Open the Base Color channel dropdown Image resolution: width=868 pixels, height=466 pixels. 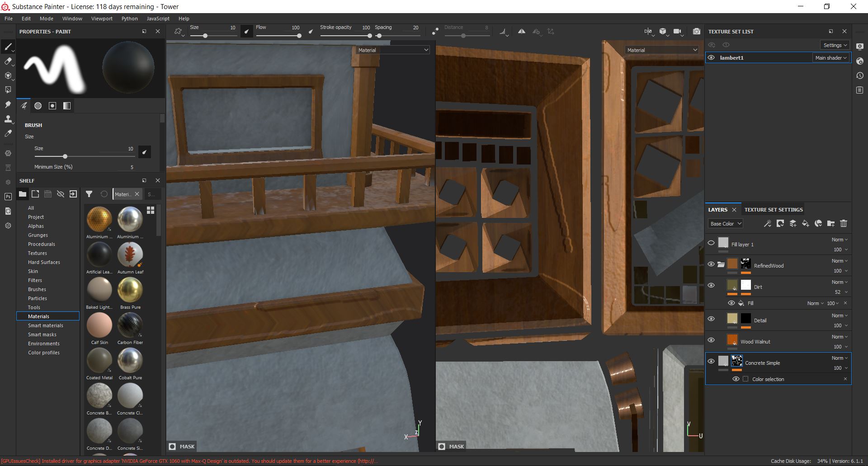(726, 224)
